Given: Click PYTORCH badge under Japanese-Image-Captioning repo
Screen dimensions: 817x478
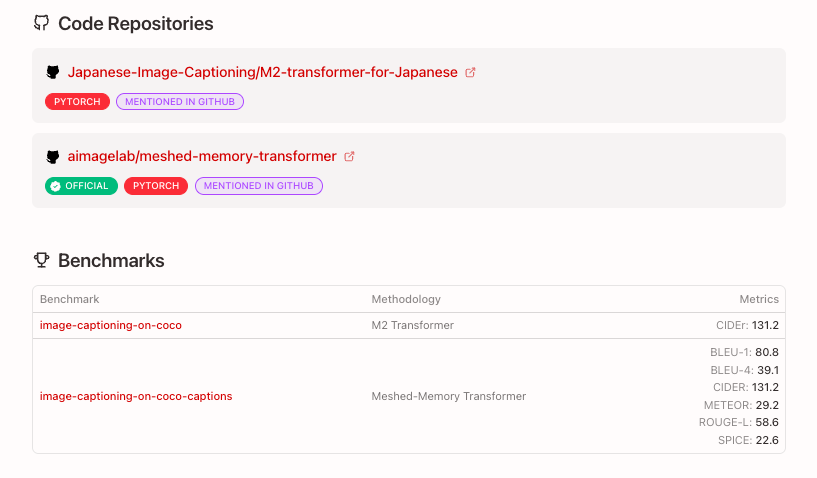Looking at the screenshot, I should coord(77,101).
